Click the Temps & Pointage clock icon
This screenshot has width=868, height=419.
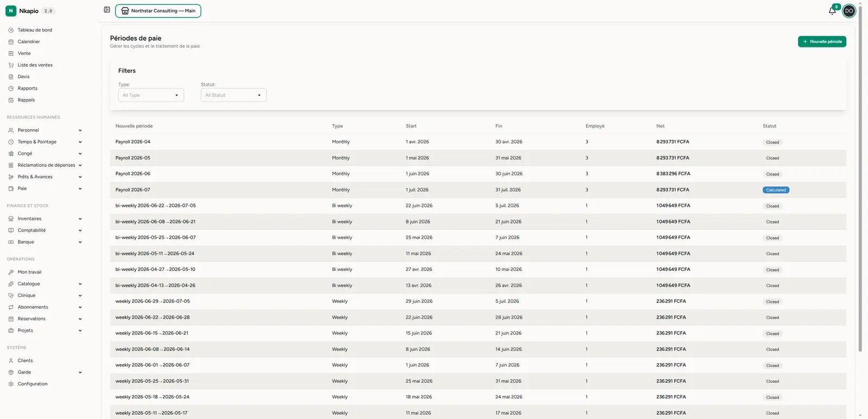click(x=11, y=142)
